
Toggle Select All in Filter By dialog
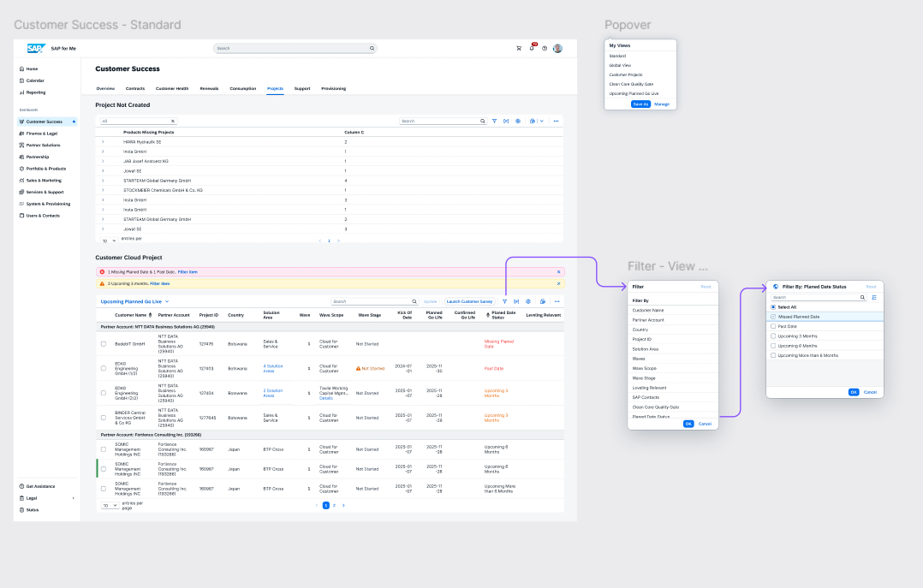tap(773, 307)
